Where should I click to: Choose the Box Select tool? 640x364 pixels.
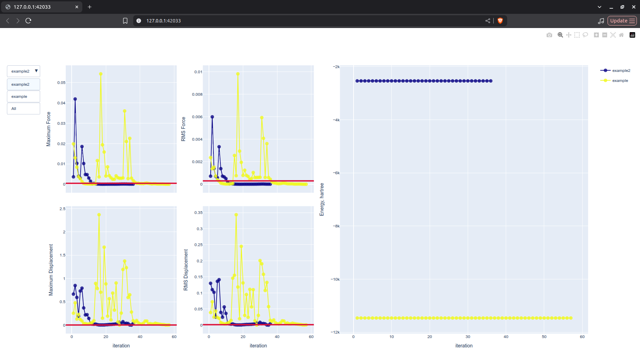click(577, 35)
